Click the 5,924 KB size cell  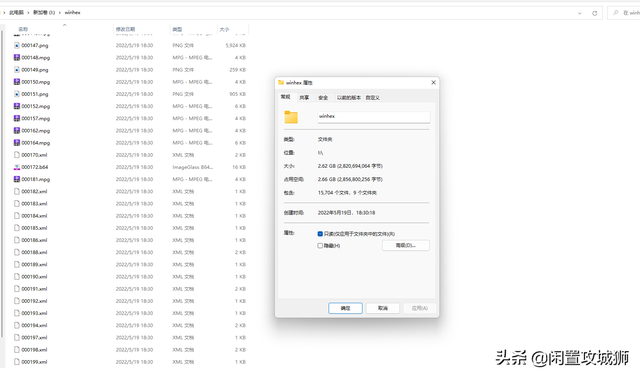tap(236, 45)
